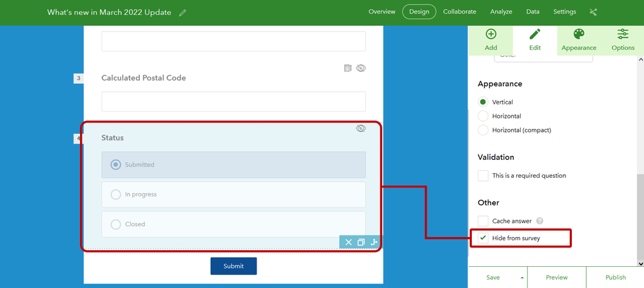Expand the Save dropdown arrow

[x=522, y=278]
